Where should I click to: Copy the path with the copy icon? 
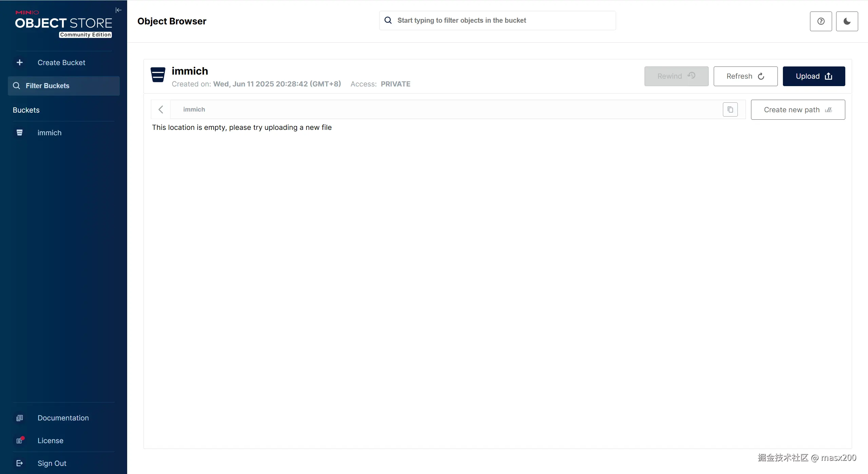coord(730,110)
